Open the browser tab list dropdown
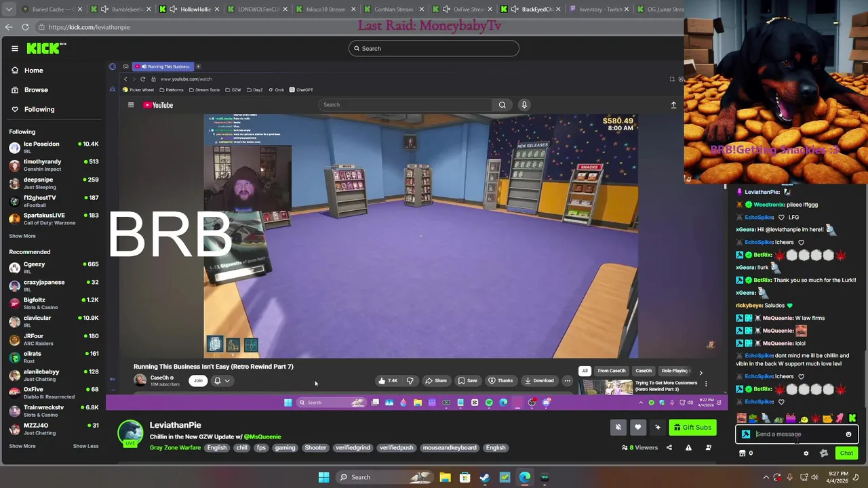 pos(9,9)
